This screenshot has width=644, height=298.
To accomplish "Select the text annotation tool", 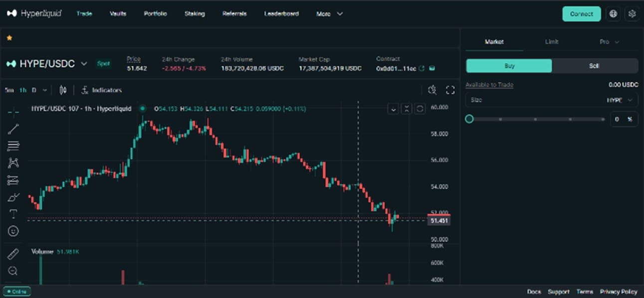I will tap(13, 214).
